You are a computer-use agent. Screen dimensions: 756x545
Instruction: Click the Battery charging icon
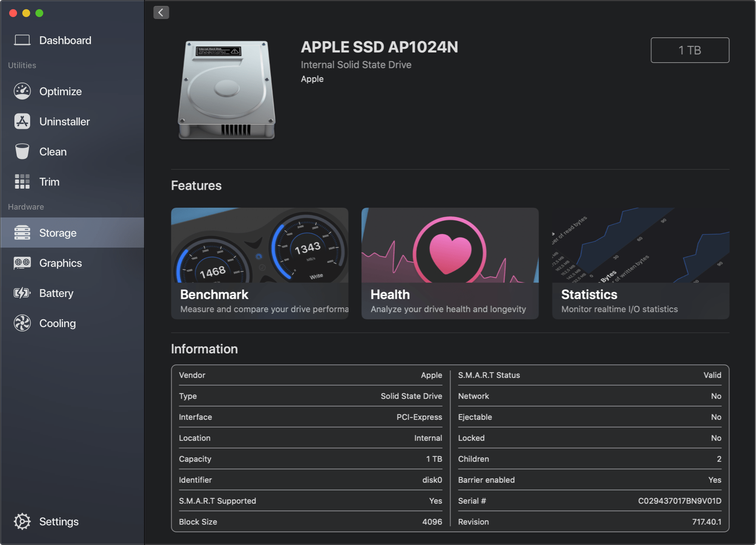tap(22, 293)
